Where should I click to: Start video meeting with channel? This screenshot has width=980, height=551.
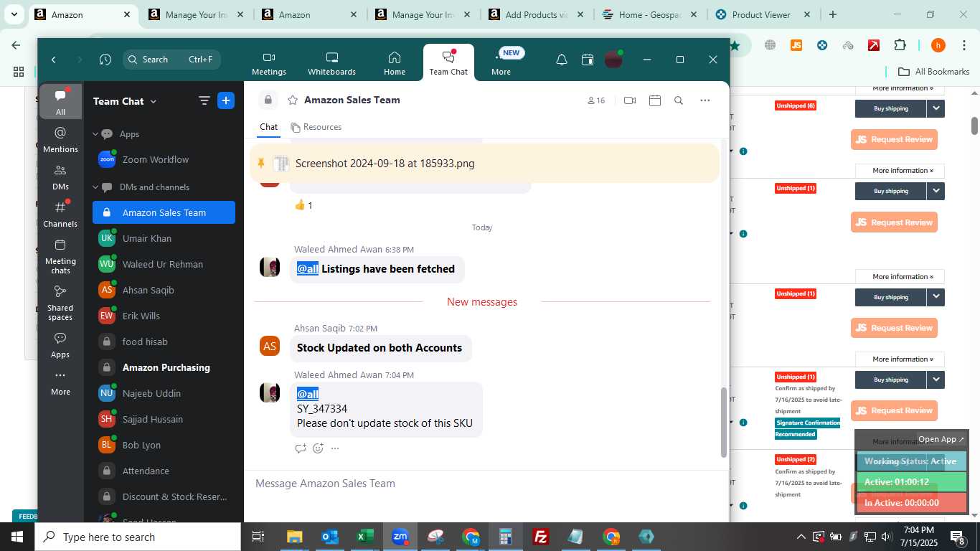(x=630, y=100)
